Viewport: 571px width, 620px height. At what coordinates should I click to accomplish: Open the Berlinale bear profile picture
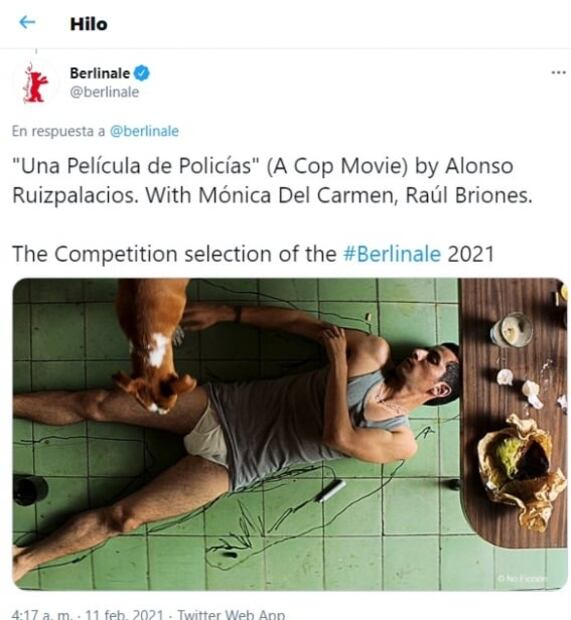tap(36, 83)
